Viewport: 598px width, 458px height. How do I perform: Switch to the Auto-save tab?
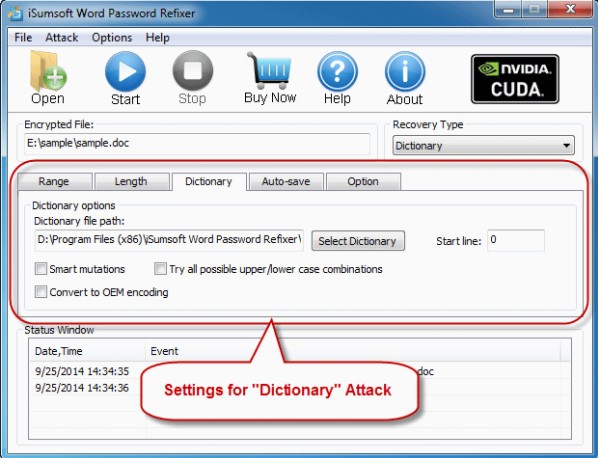286,182
